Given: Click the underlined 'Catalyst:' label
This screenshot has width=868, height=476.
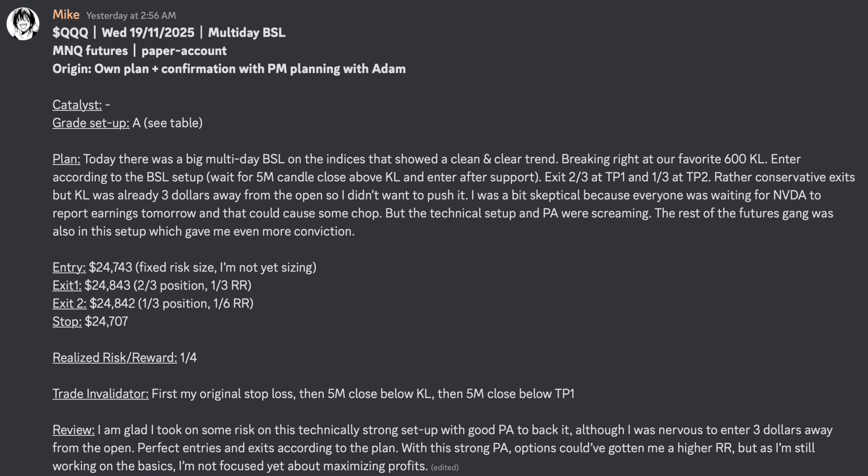Looking at the screenshot, I should pos(77,105).
